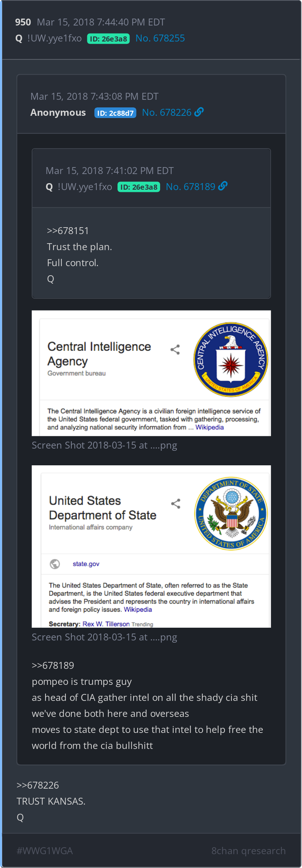Open post No. 678226 link
Screen dimensions: 302x868
(167, 113)
